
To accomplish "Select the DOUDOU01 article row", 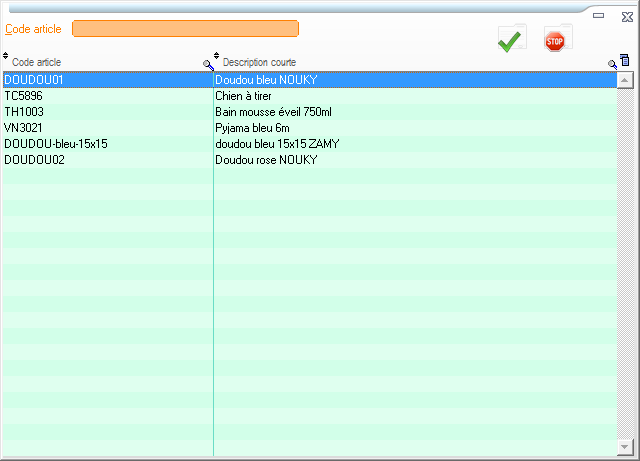I will 34,80.
